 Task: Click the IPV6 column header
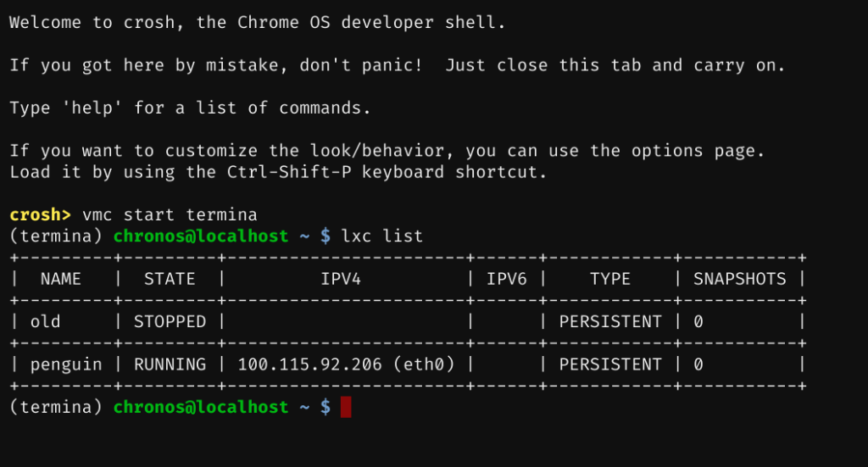[x=507, y=279]
